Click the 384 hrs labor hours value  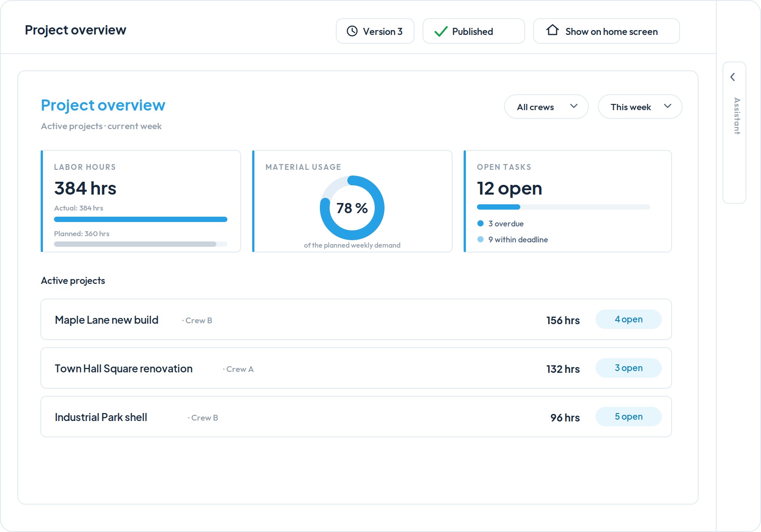tap(85, 188)
